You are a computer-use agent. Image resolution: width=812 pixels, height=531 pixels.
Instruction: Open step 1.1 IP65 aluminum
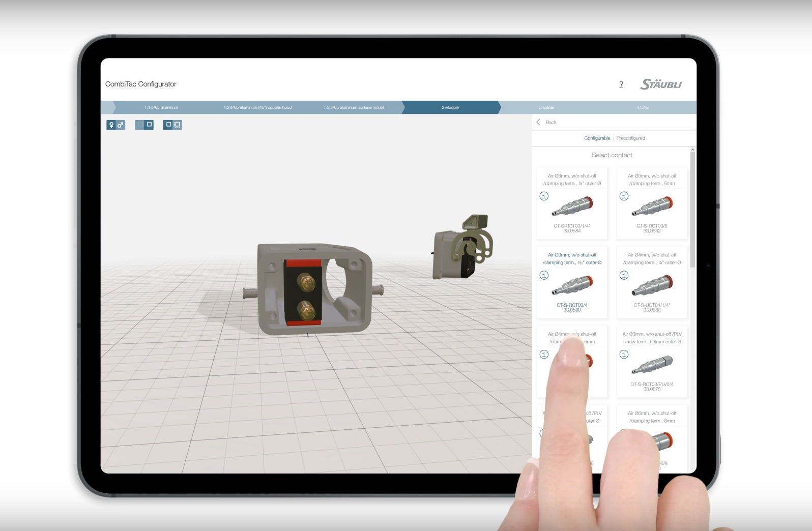point(161,107)
